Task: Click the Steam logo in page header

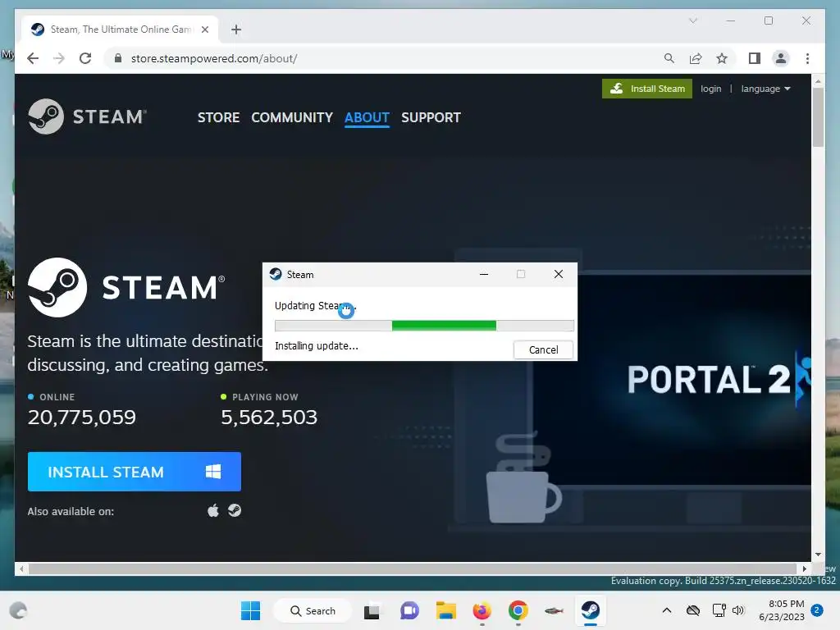Action: pyautogui.click(x=87, y=116)
